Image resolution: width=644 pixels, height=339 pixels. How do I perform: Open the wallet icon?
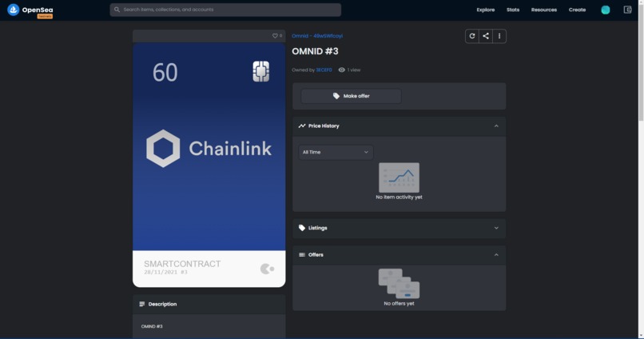point(627,10)
